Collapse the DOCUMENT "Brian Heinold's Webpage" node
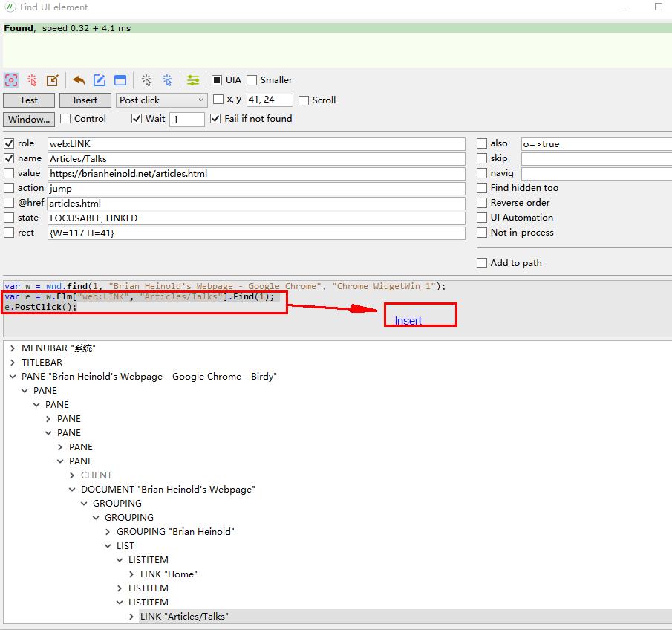This screenshot has height=630, width=672. (73, 490)
